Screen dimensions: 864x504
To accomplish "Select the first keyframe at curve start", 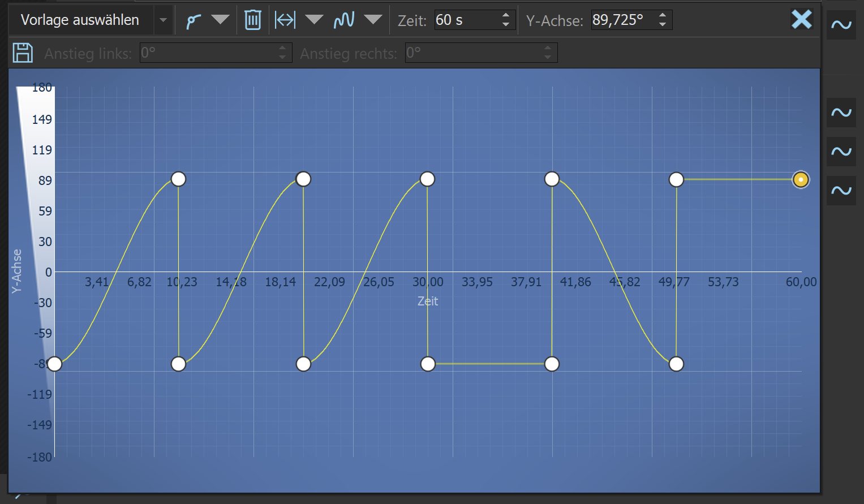I will click(x=54, y=364).
